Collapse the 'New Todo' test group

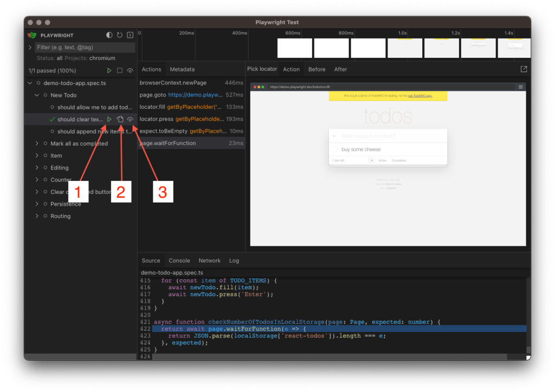(x=37, y=95)
